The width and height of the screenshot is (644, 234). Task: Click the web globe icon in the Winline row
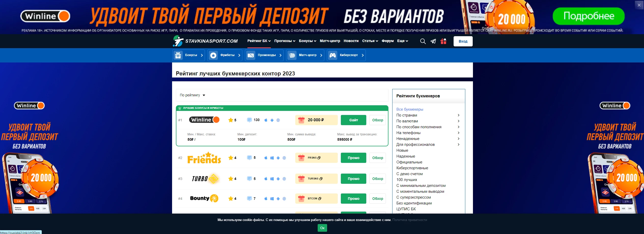(x=278, y=120)
